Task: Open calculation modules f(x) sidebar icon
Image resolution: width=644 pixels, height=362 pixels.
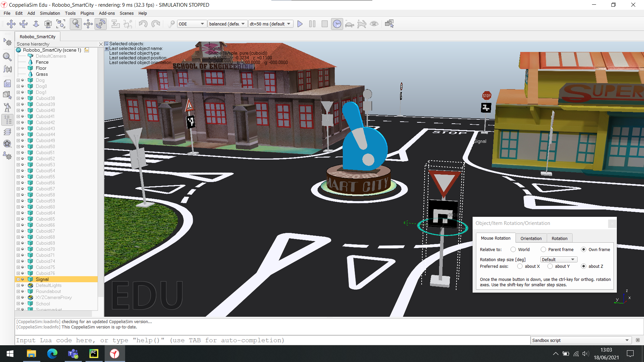Action: click(7, 69)
